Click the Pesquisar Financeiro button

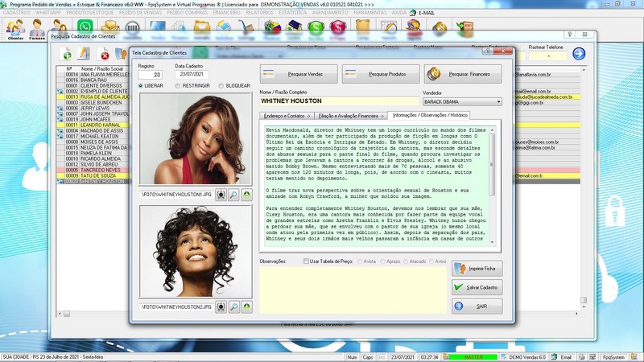(x=463, y=74)
